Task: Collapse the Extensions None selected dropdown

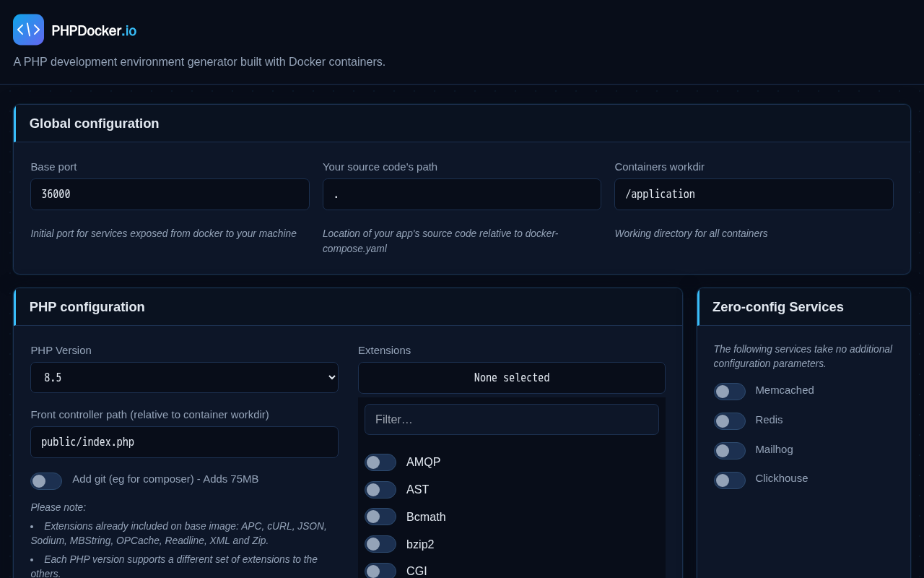Action: (512, 378)
